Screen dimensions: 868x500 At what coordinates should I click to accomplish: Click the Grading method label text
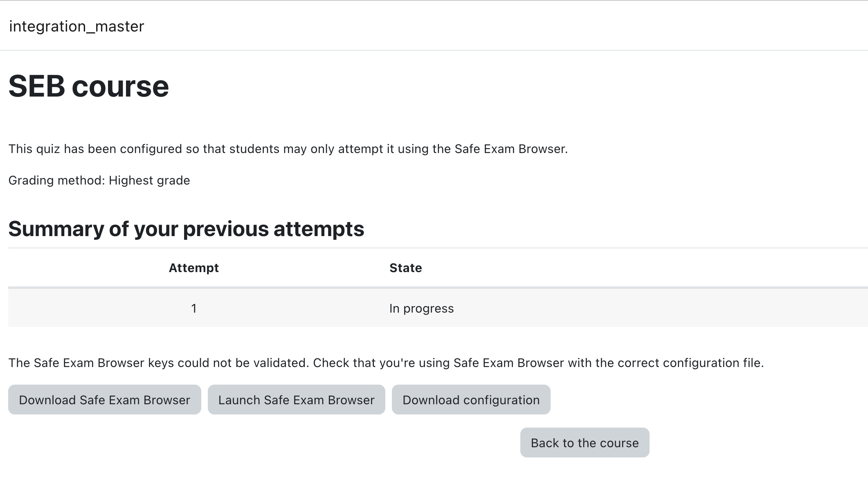coord(57,180)
